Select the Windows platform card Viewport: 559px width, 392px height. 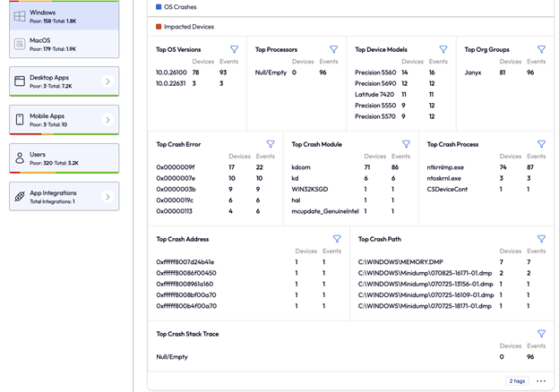click(64, 16)
